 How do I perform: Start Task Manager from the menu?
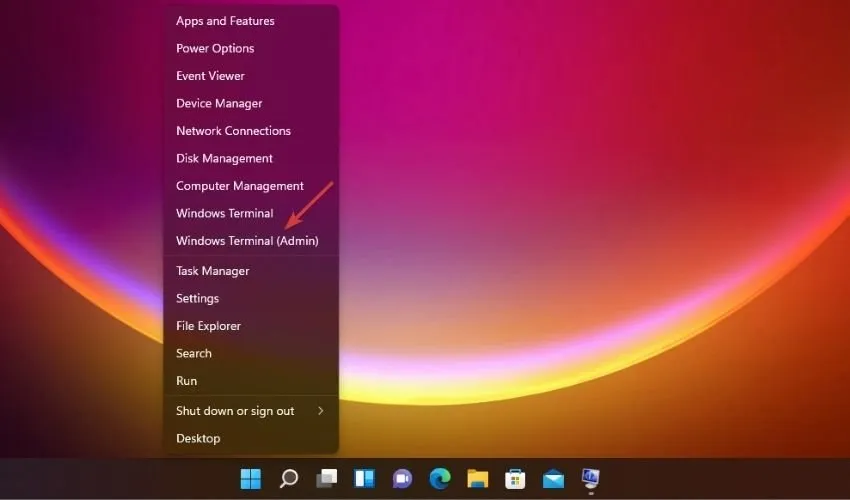212,271
